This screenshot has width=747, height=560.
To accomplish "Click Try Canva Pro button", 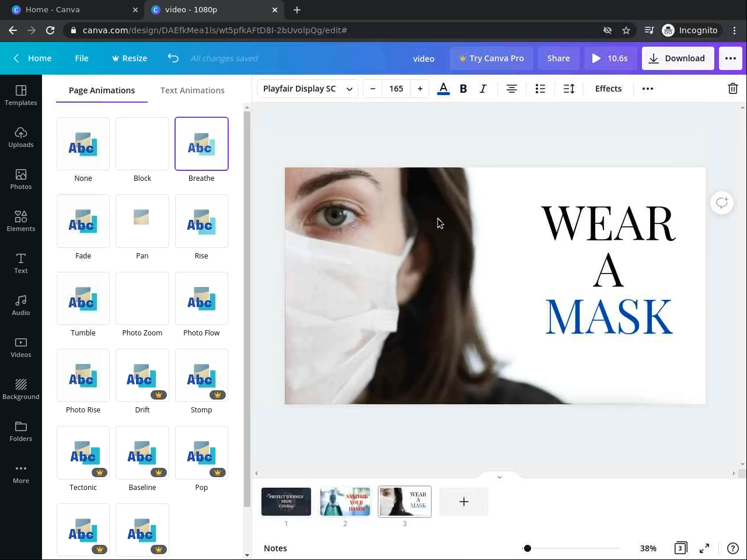I will pyautogui.click(x=491, y=58).
